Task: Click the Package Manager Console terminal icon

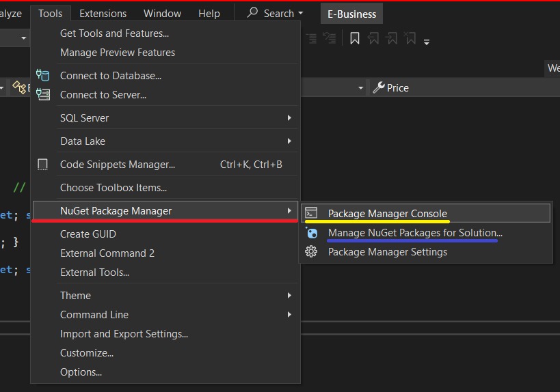Action: [x=311, y=214]
